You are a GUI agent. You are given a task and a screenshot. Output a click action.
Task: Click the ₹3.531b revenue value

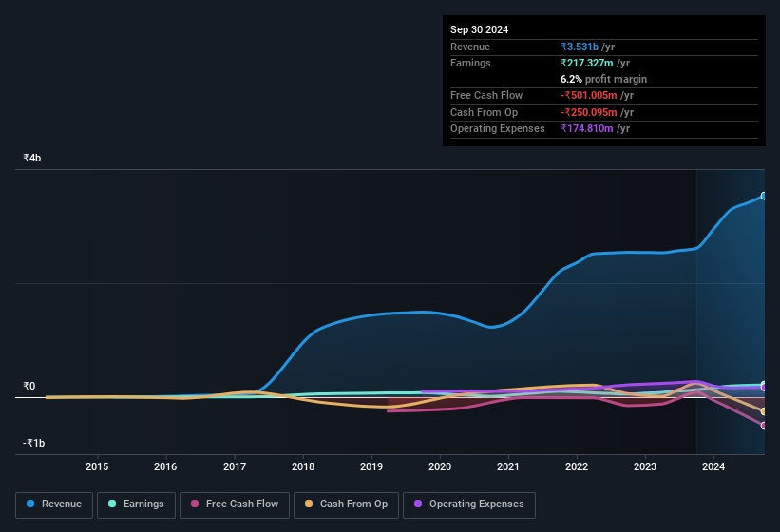[580, 47]
